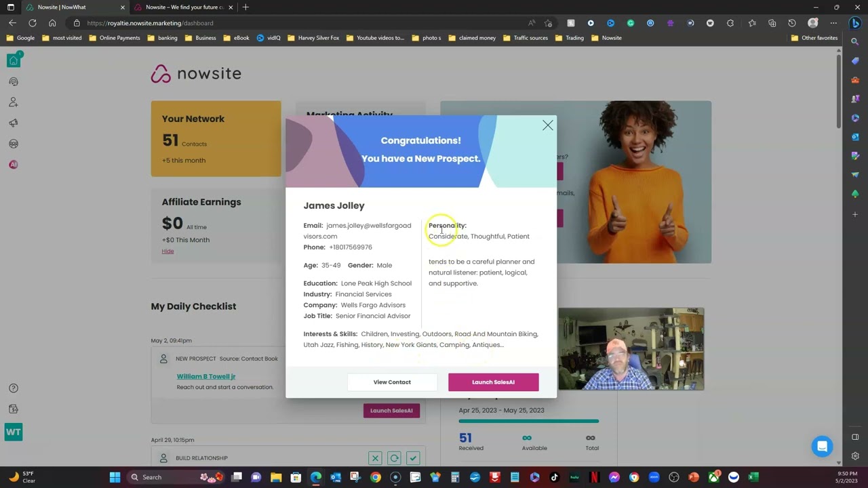Open a new browser tab
The height and width of the screenshot is (488, 868).
coord(245,7)
